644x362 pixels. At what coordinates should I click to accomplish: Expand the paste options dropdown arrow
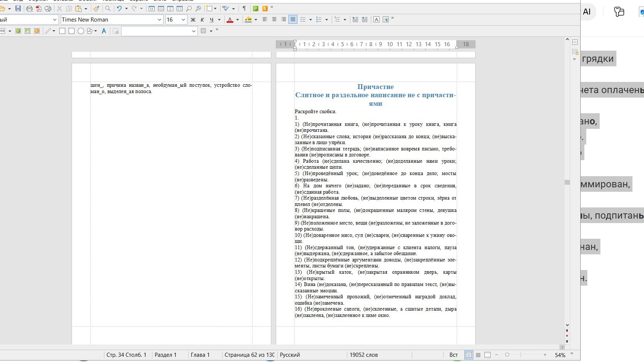[86, 8]
